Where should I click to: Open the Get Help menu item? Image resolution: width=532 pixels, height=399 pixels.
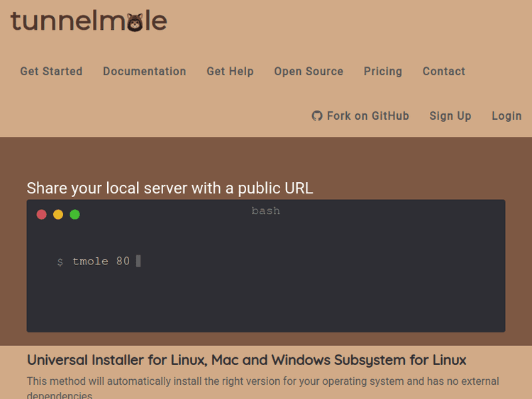(x=230, y=72)
